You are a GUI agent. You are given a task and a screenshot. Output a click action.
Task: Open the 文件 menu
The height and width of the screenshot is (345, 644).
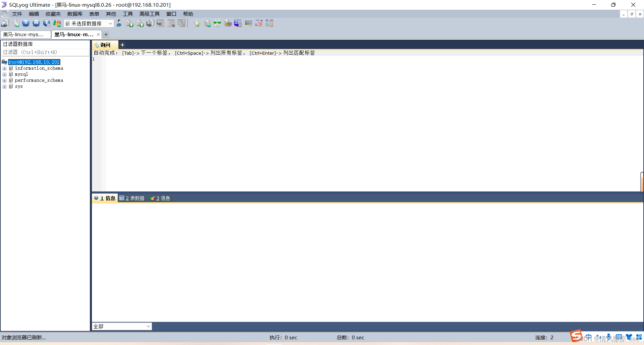point(17,14)
